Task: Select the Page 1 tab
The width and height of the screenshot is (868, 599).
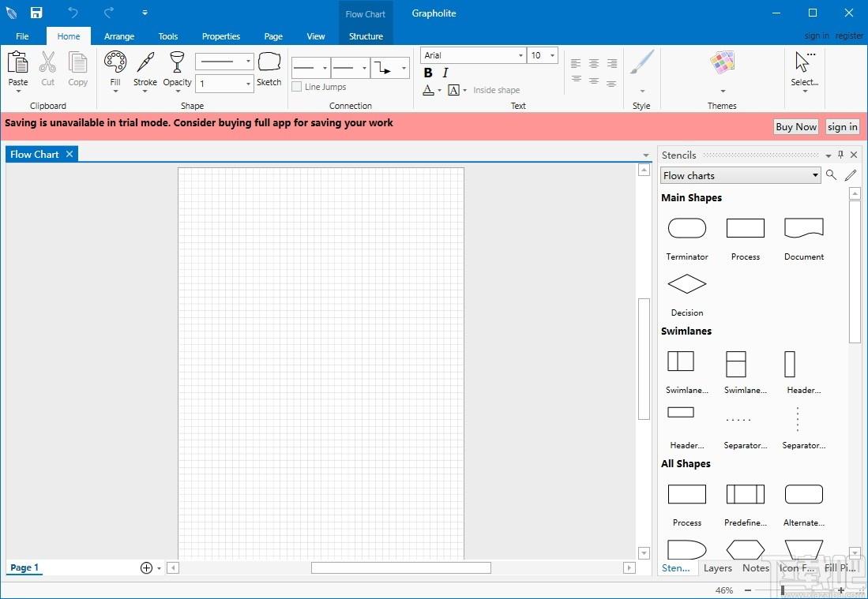Action: click(24, 567)
